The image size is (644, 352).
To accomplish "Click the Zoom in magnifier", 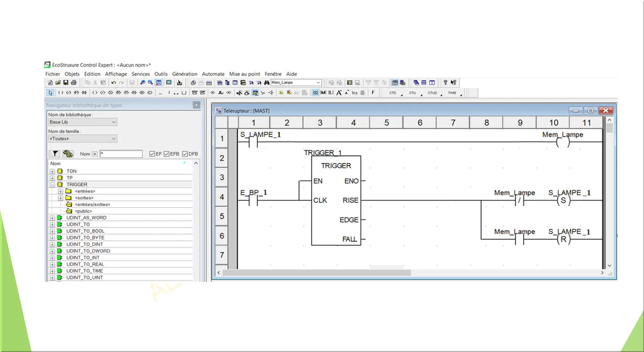I will coord(142,83).
